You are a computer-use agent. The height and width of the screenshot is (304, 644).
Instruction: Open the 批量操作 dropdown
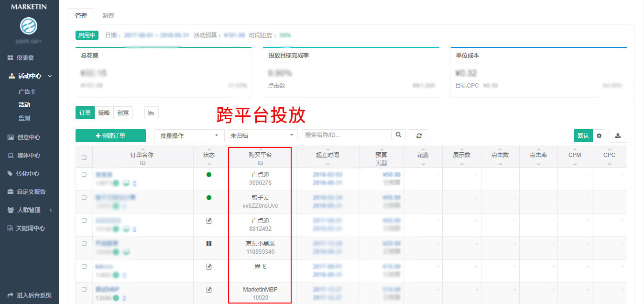(x=190, y=135)
